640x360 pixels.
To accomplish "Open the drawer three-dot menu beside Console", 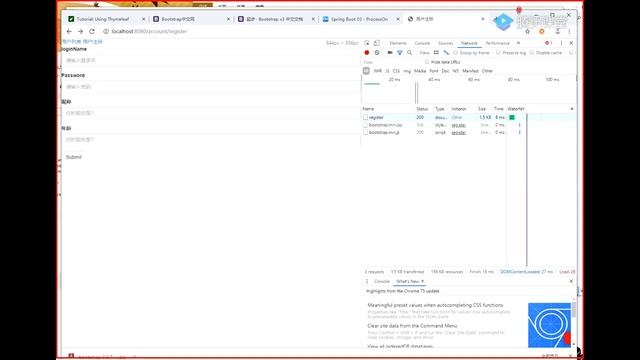I will click(x=367, y=281).
